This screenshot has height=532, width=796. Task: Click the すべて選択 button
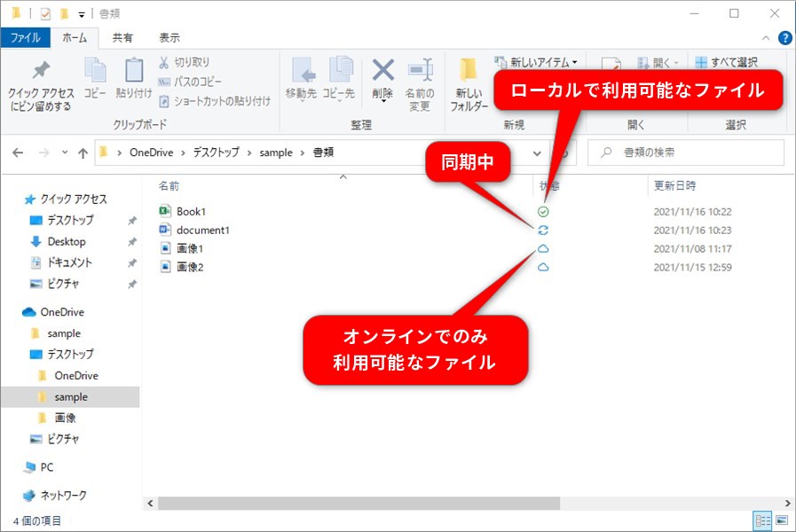pyautogui.click(x=727, y=62)
